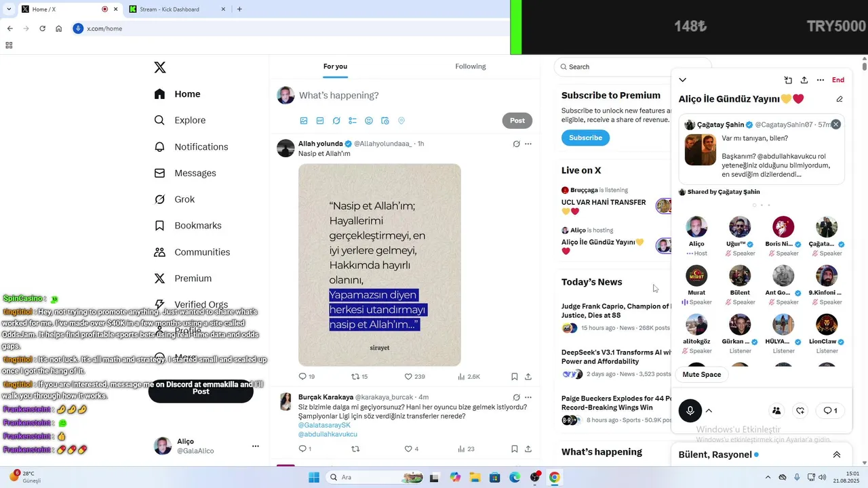Share the Allah yolunda post
Screen dimensions: 868x488
tap(528, 376)
